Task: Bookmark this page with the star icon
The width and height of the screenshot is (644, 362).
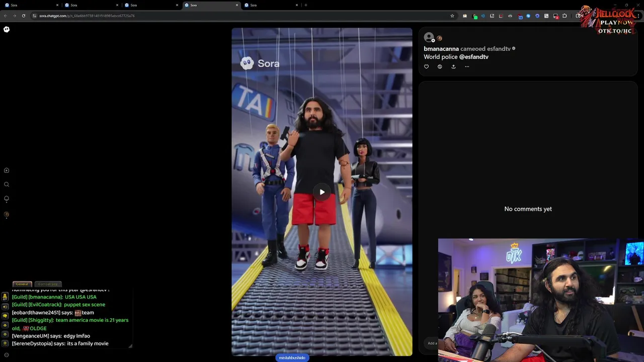Action: 452,16
